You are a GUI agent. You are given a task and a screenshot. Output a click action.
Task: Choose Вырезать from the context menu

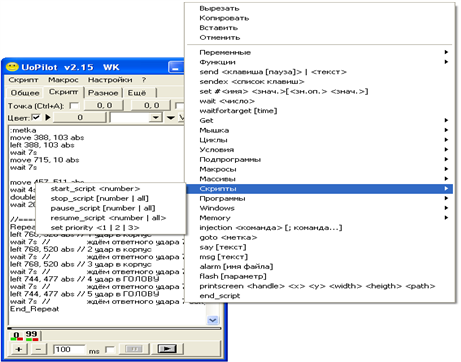coord(319,8)
